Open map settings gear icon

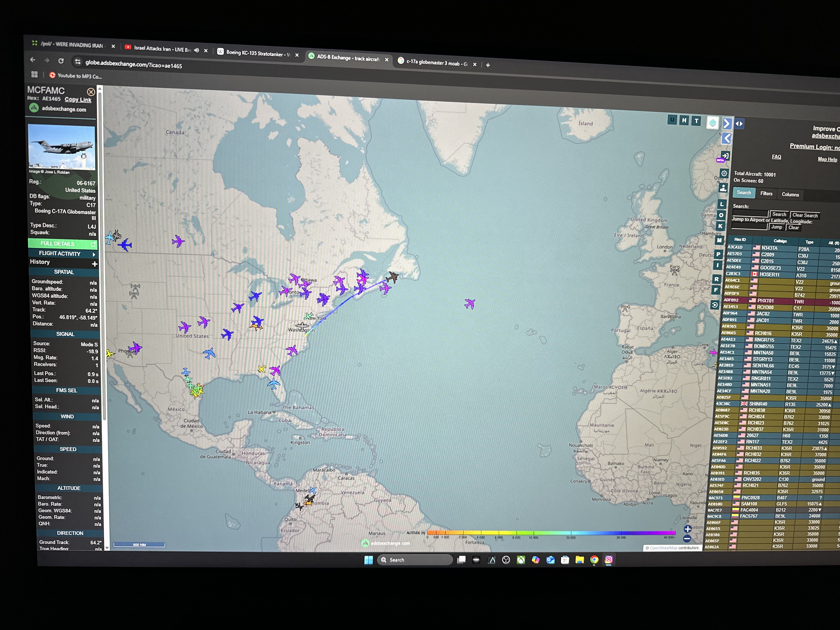724,173
